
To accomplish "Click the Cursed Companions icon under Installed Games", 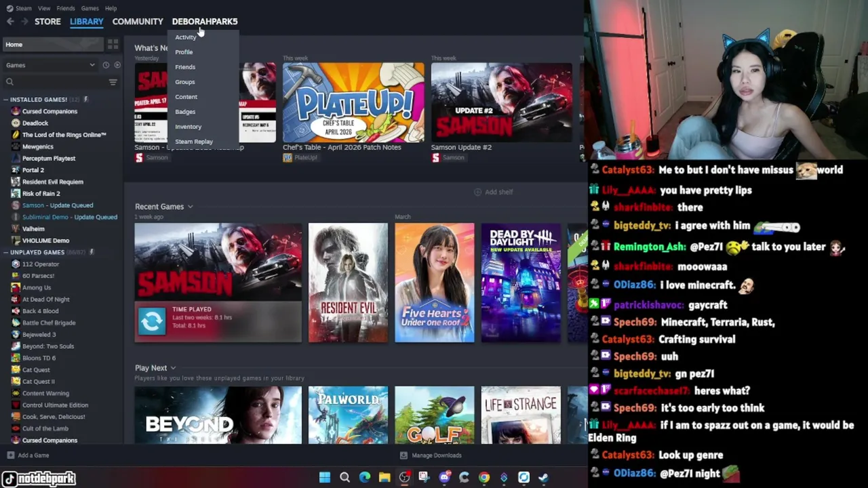I will (x=16, y=111).
